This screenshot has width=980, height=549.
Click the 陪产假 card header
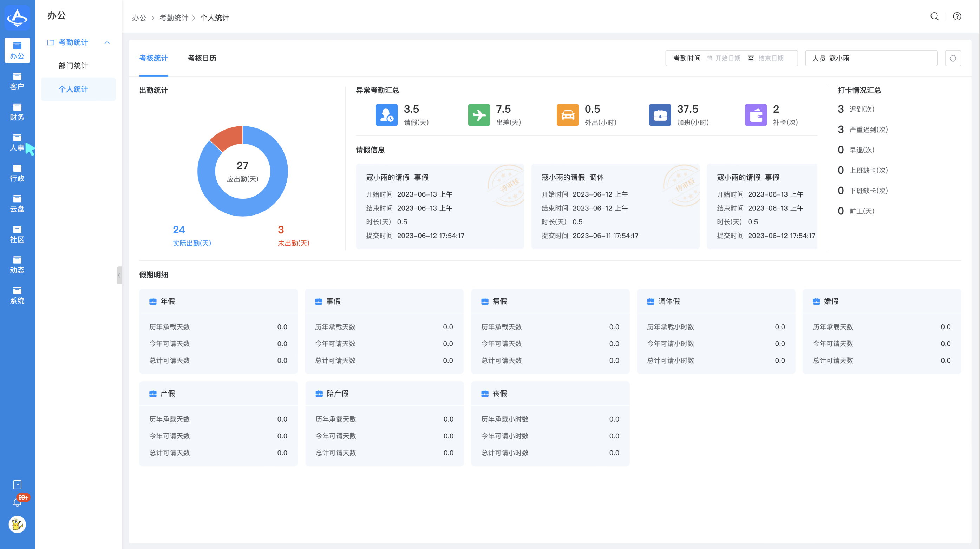click(x=384, y=393)
